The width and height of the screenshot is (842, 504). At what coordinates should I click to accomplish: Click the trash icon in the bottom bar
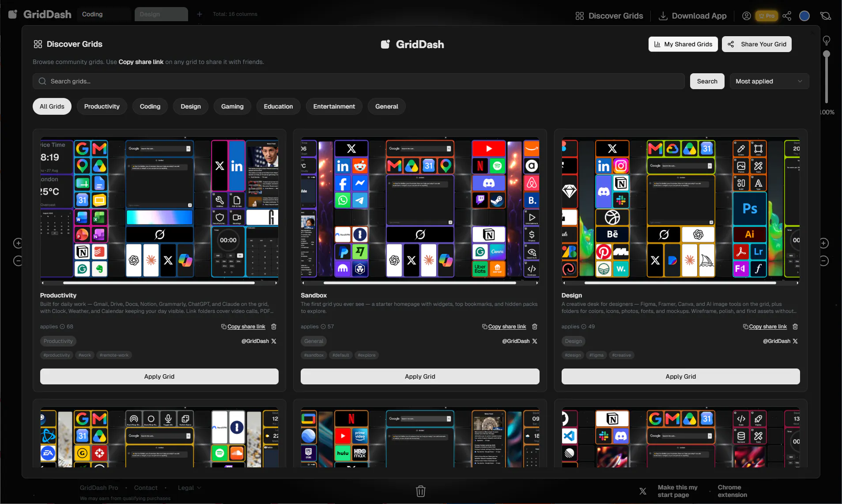tap(421, 491)
